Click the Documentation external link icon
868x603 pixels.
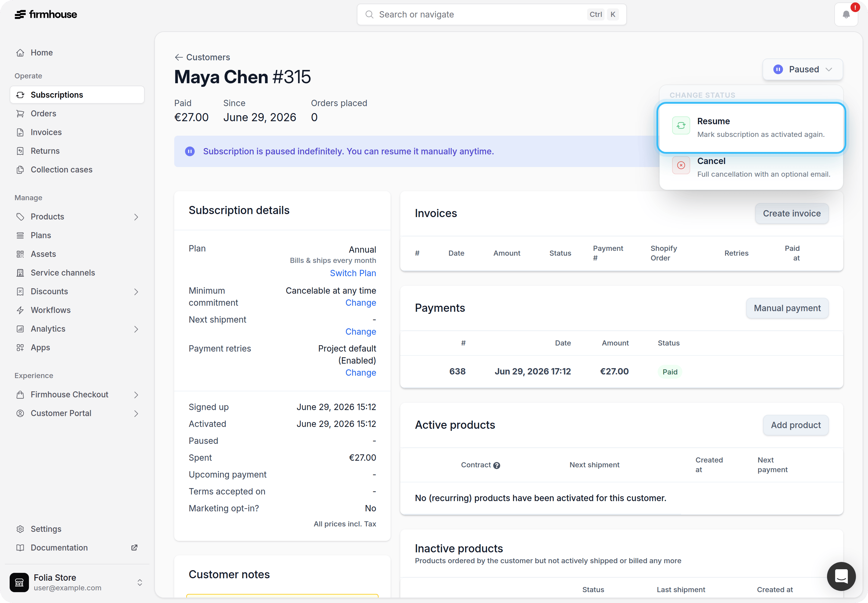click(x=134, y=548)
